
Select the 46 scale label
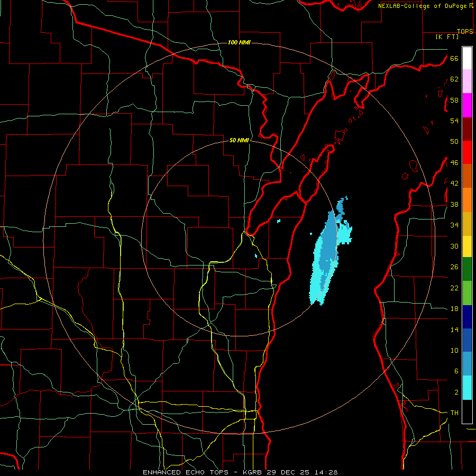tap(454, 163)
